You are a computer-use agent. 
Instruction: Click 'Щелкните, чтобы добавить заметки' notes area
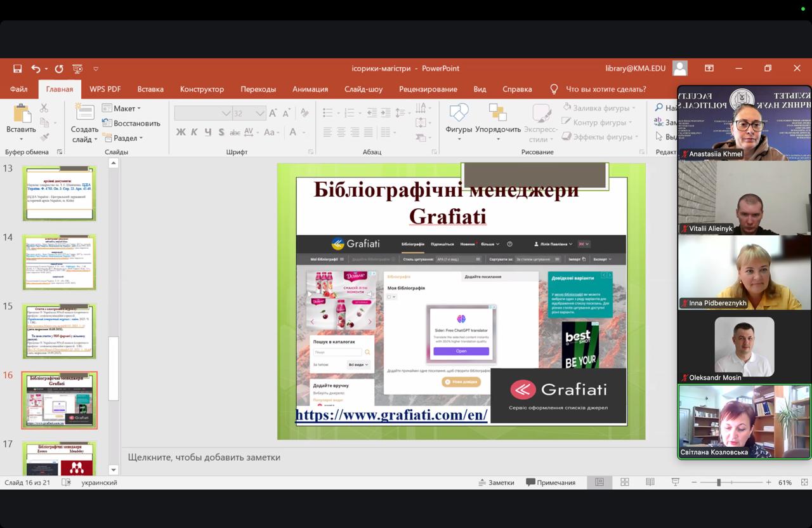[x=204, y=457]
